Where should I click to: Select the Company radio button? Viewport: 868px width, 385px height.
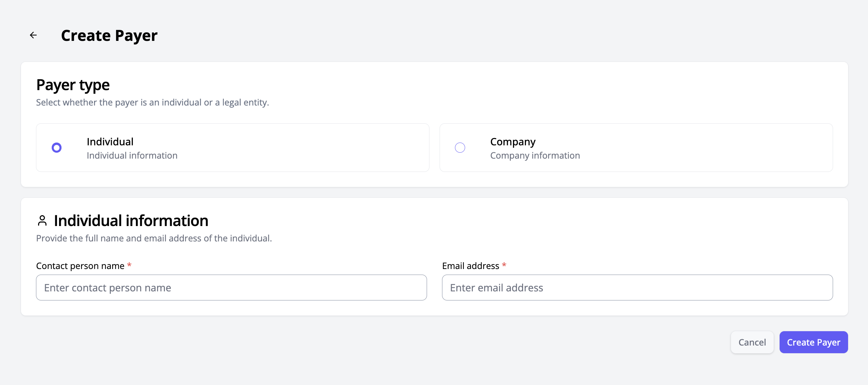(460, 148)
